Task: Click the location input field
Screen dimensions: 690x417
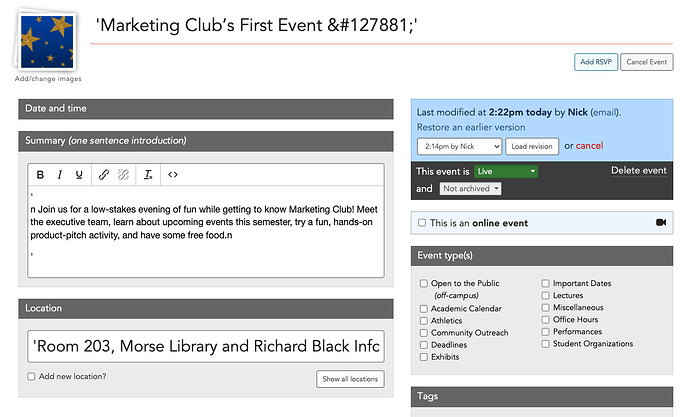Action: pos(206,347)
